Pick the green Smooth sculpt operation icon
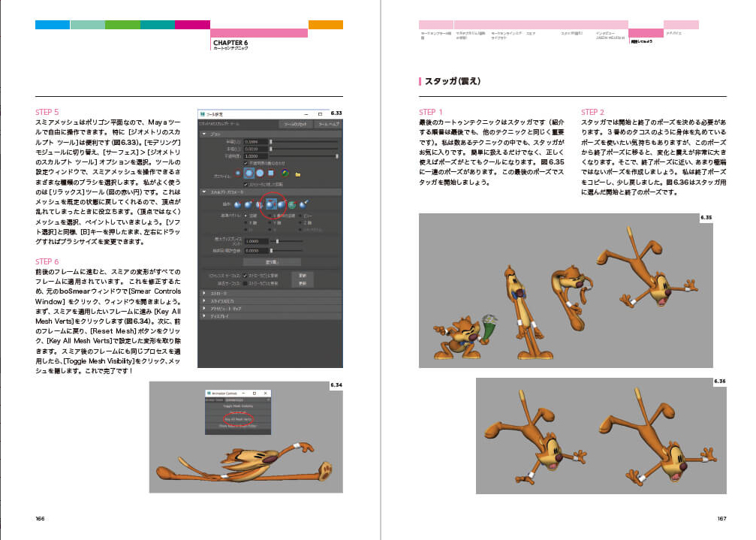 pyautogui.click(x=291, y=204)
